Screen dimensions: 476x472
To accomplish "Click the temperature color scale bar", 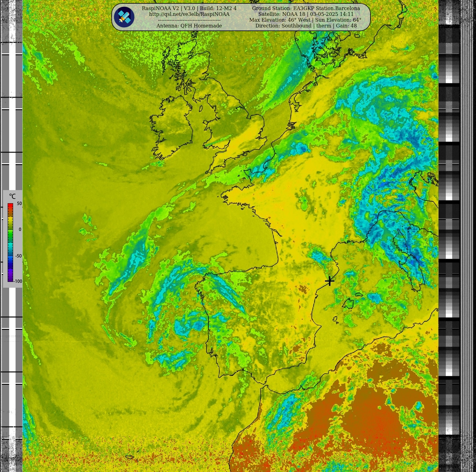I will point(10,243).
